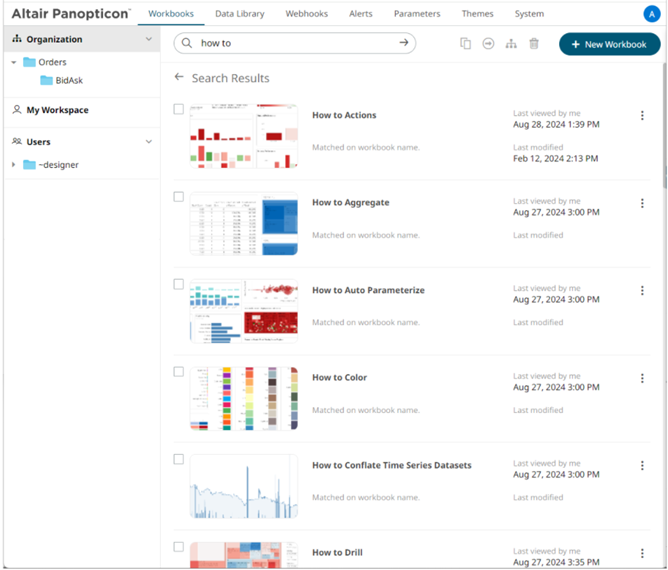This screenshot has height=570, width=668.
Task: Open more options for How to Actions
Action: click(x=642, y=116)
